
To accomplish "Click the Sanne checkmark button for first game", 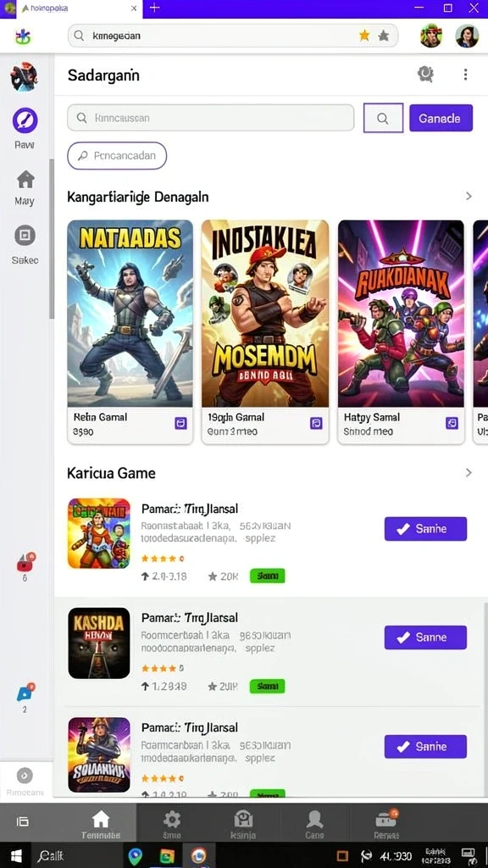I will pyautogui.click(x=425, y=529).
